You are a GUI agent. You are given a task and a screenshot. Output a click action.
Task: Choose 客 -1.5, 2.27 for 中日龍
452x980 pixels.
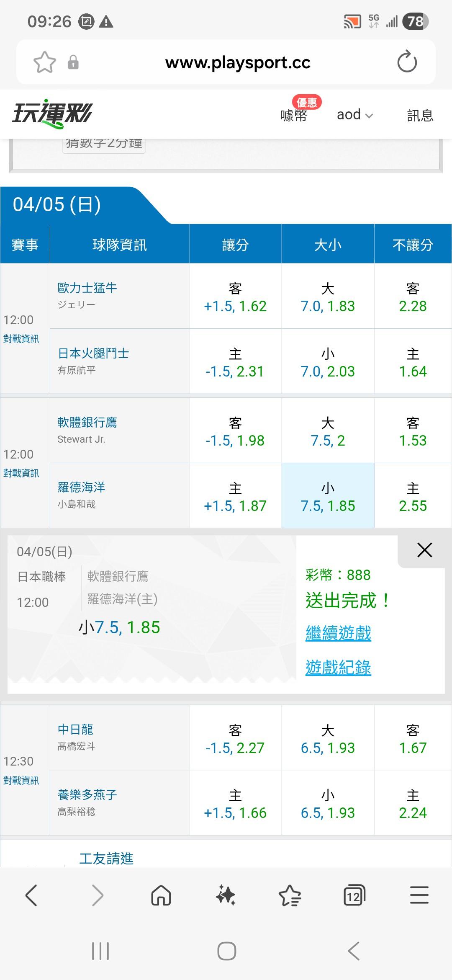(x=235, y=739)
